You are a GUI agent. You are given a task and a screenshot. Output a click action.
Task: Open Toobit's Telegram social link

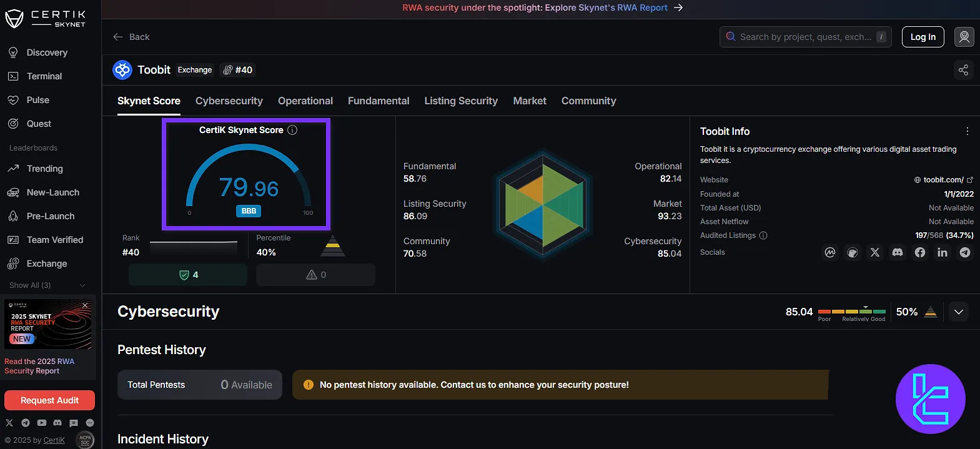pyautogui.click(x=965, y=252)
